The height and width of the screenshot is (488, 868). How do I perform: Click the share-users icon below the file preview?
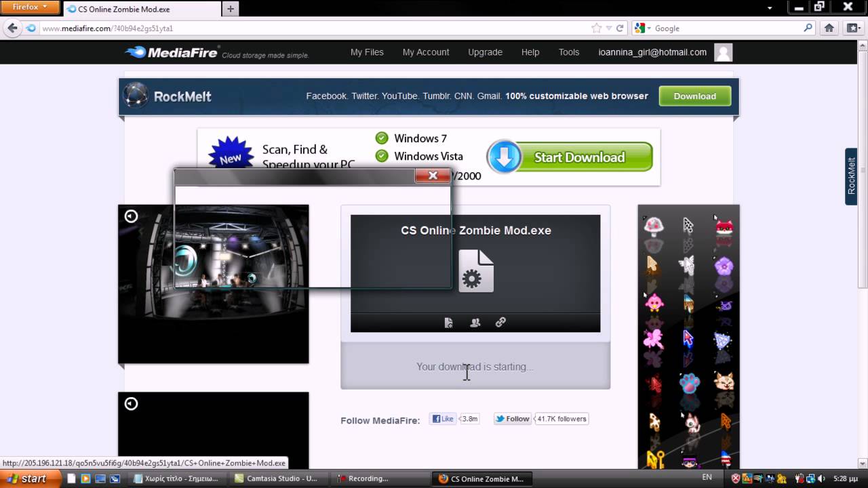[x=475, y=323]
